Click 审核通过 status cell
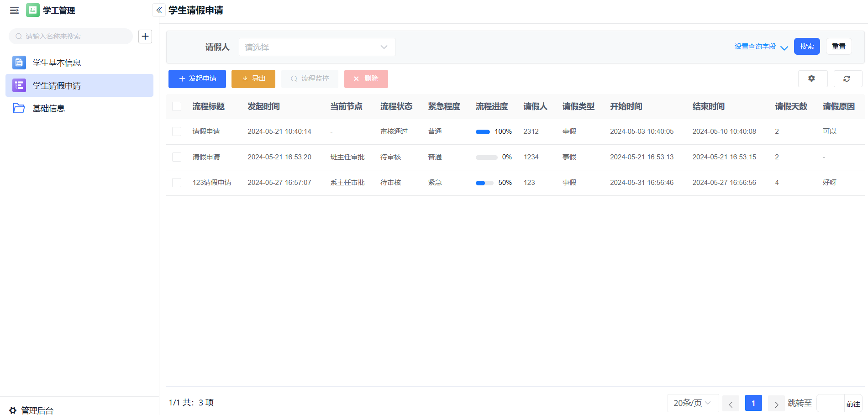 pos(394,131)
